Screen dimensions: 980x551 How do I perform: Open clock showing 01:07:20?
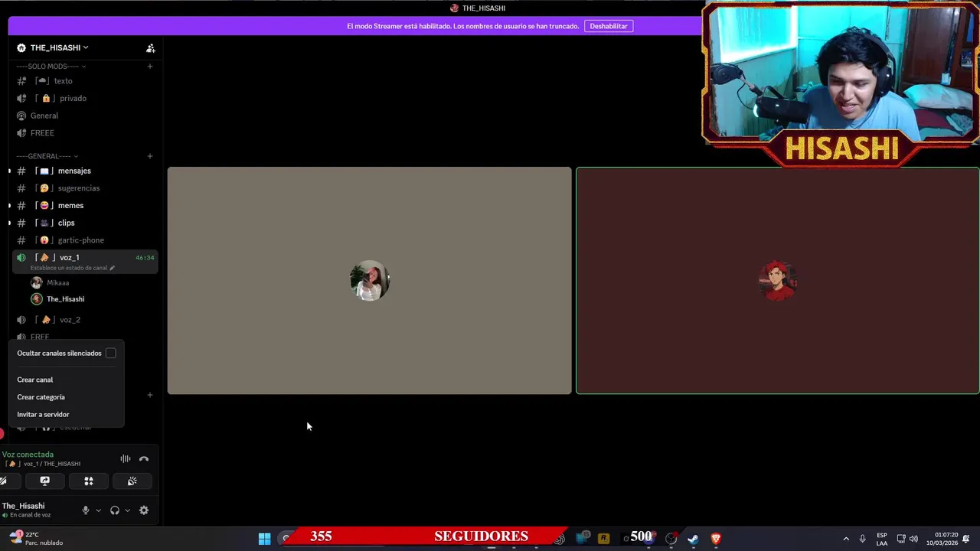coord(942,539)
